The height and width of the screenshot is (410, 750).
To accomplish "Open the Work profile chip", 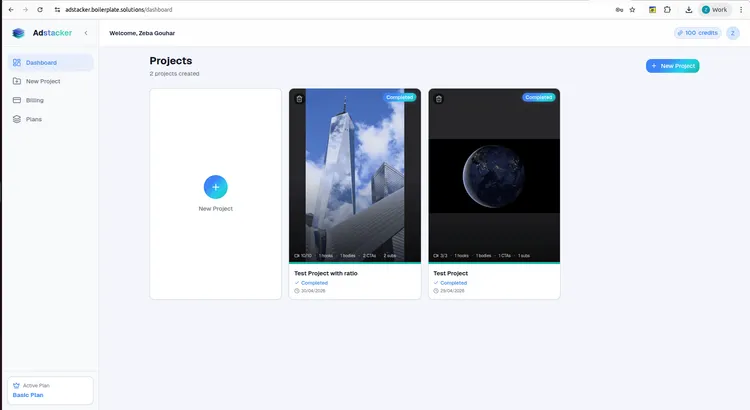I will (x=715, y=10).
